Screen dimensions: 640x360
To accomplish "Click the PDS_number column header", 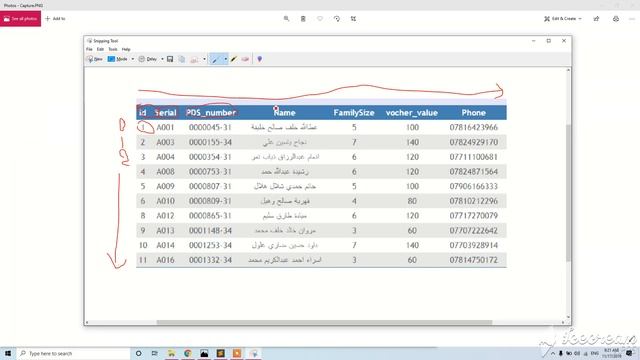I will (211, 113).
